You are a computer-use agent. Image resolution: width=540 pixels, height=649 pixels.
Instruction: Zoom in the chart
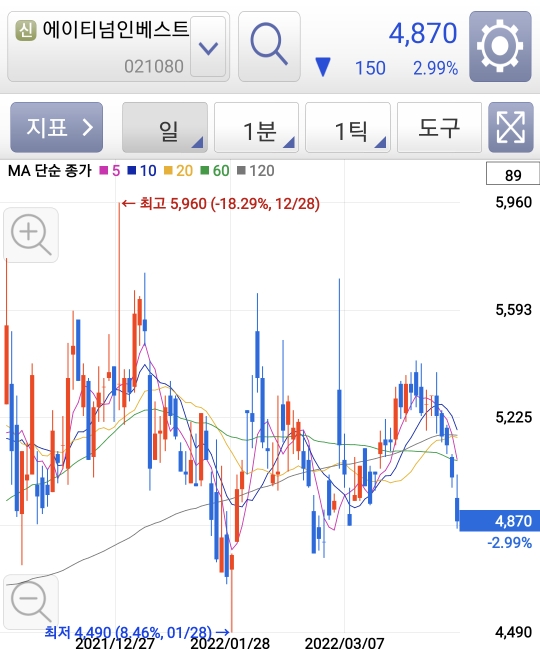[31, 235]
